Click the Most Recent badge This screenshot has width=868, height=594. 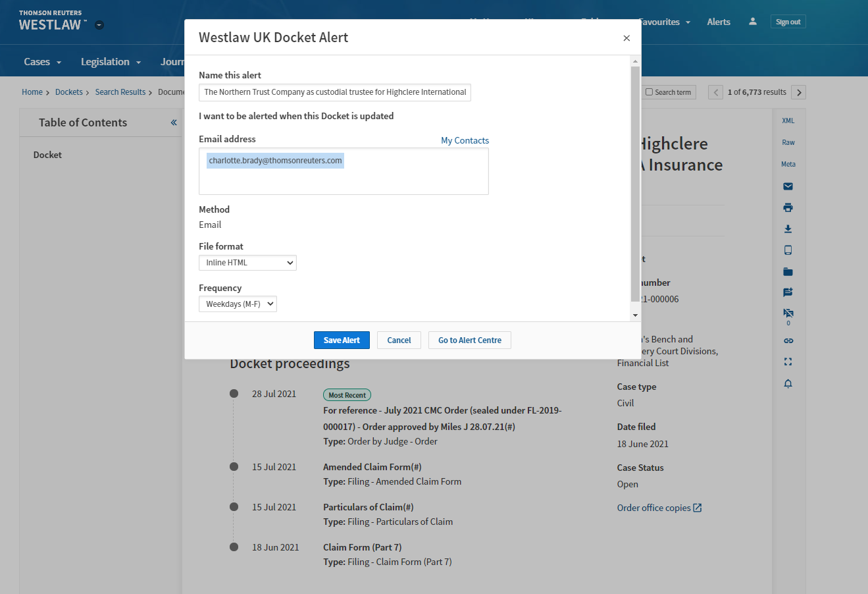click(347, 395)
